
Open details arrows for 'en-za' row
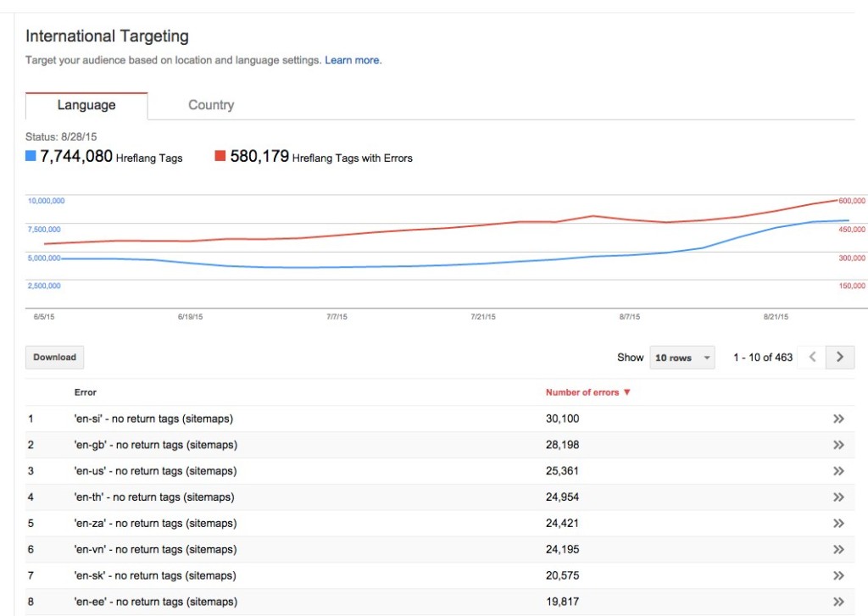[x=838, y=523]
